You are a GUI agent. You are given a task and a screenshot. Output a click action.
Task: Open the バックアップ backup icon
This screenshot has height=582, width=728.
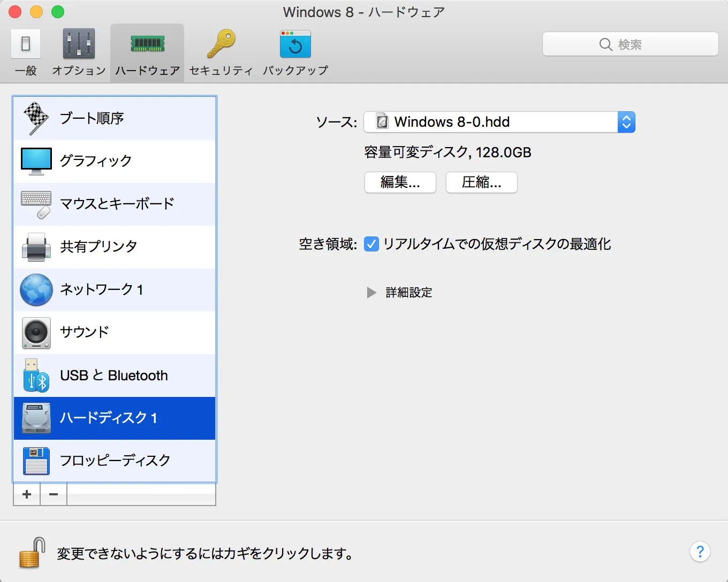click(295, 43)
